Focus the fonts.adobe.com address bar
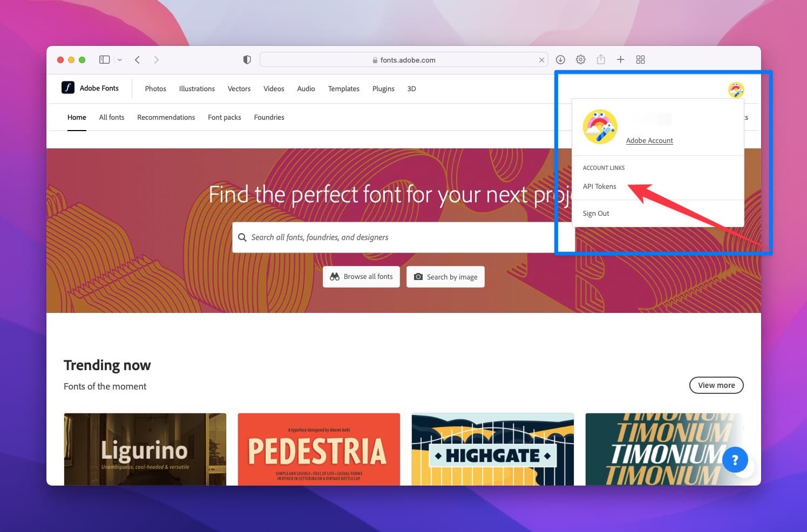The width and height of the screenshot is (807, 532). coord(404,60)
